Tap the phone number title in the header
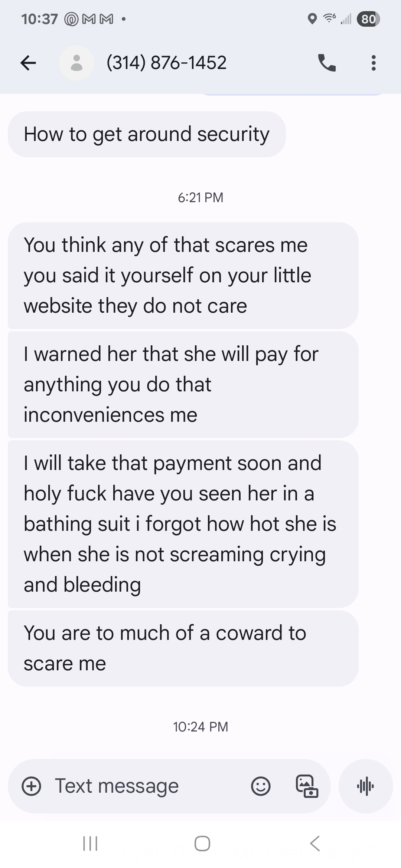Screen dimensions: 401x868 [x=166, y=63]
